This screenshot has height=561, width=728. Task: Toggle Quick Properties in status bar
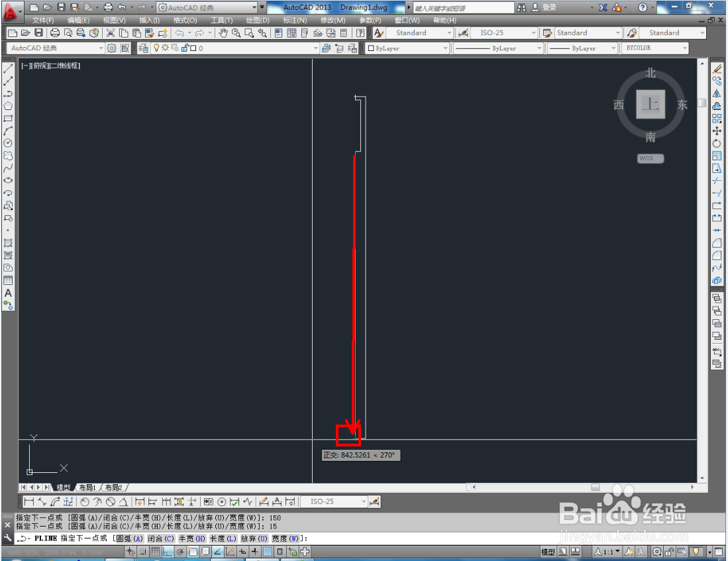pyautogui.click(x=280, y=551)
